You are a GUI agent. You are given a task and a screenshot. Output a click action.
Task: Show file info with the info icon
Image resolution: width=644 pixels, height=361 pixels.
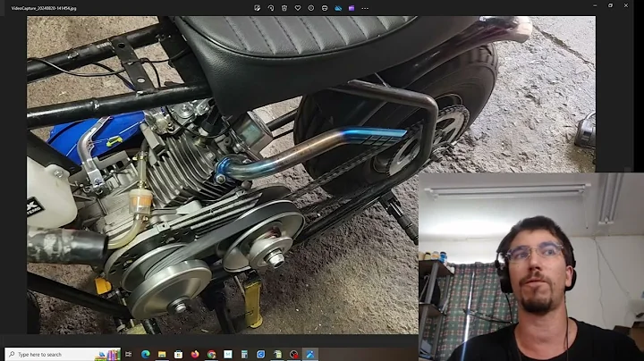(x=311, y=8)
